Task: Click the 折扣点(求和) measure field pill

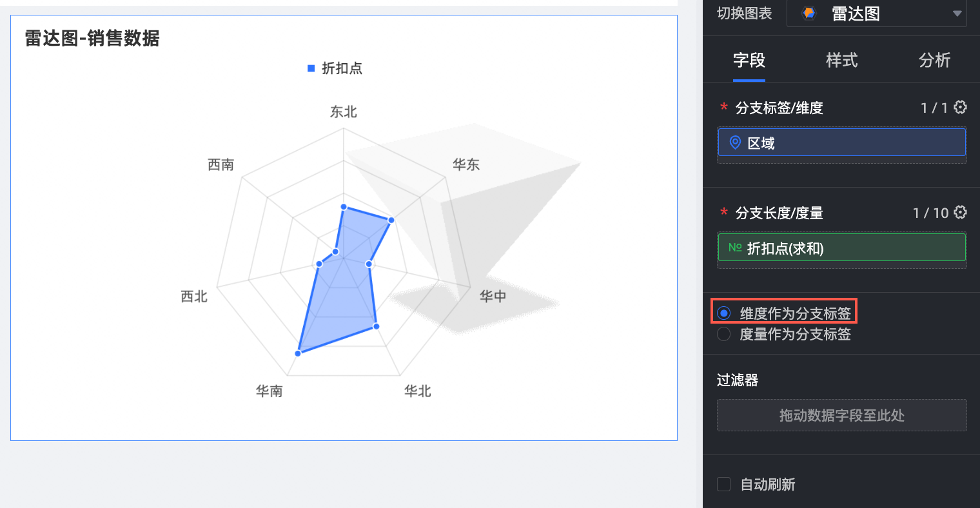Action: (x=841, y=248)
